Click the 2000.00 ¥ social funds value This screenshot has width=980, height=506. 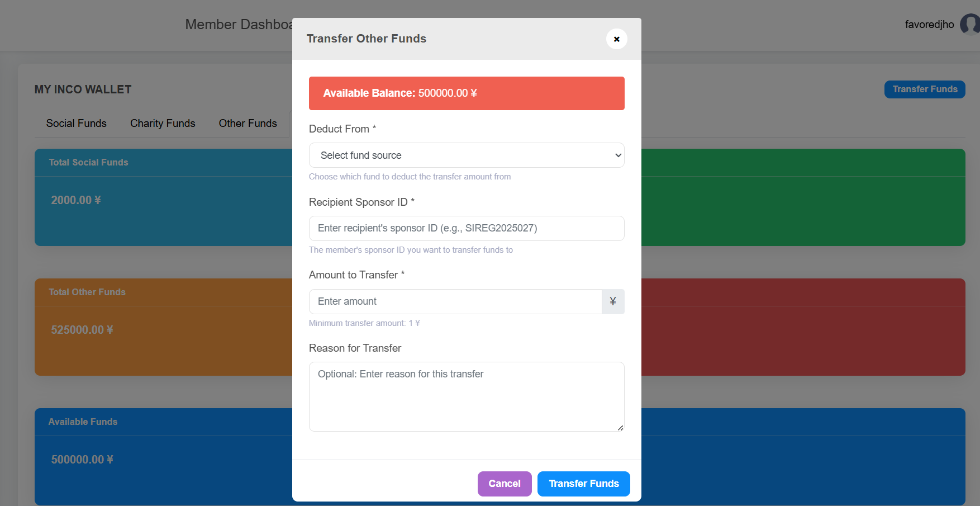tap(76, 200)
